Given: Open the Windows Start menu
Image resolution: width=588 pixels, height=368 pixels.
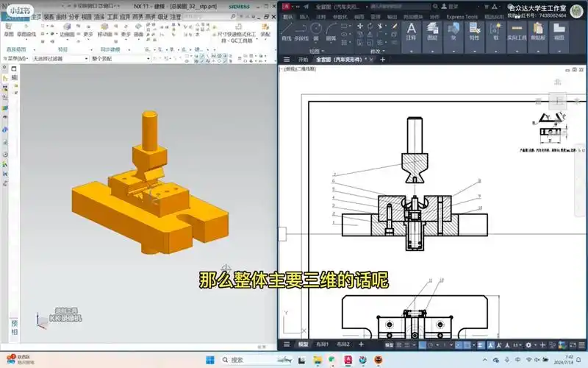Looking at the screenshot, I should click(x=210, y=360).
